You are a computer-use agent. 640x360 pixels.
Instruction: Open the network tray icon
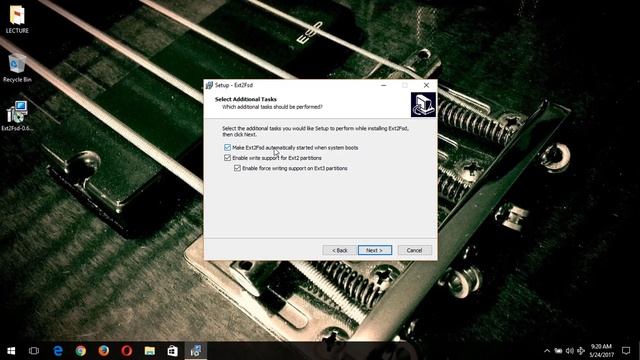[x=581, y=351]
